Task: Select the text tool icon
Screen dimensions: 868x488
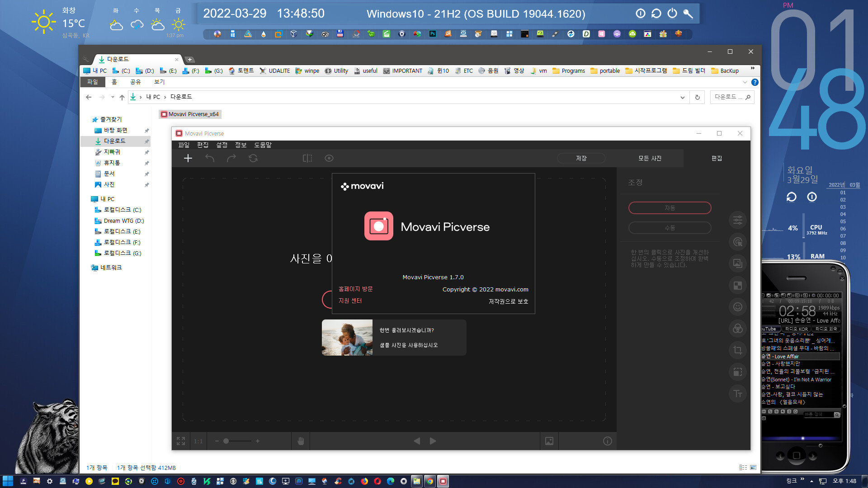Action: (738, 394)
